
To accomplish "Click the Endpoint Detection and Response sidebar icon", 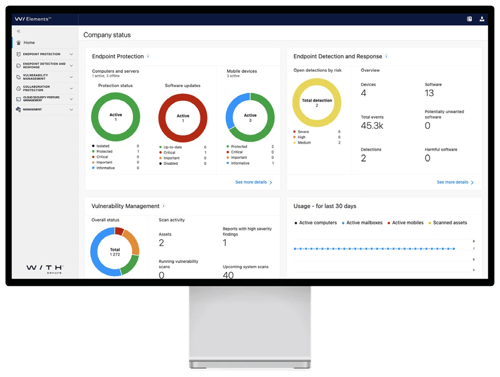I will click(x=19, y=65).
